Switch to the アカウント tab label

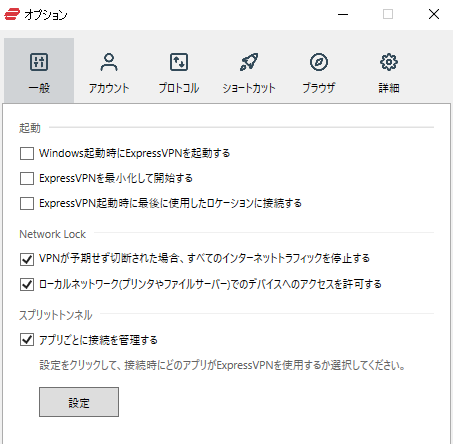pyautogui.click(x=109, y=88)
